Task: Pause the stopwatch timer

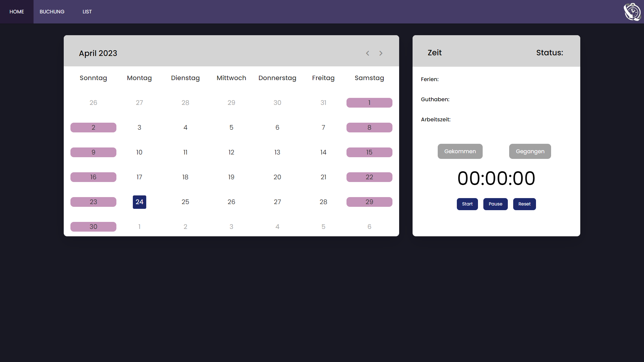Action: click(x=495, y=204)
